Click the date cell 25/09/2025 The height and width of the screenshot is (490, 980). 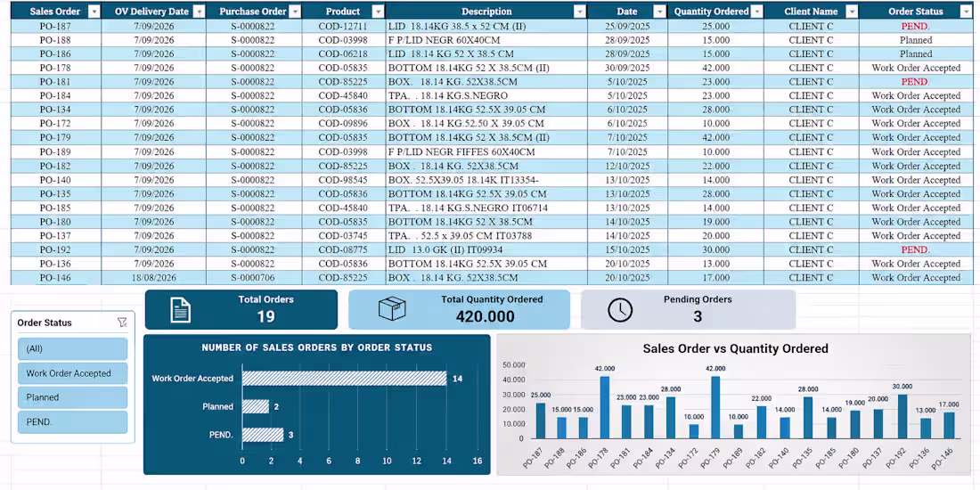[627, 26]
